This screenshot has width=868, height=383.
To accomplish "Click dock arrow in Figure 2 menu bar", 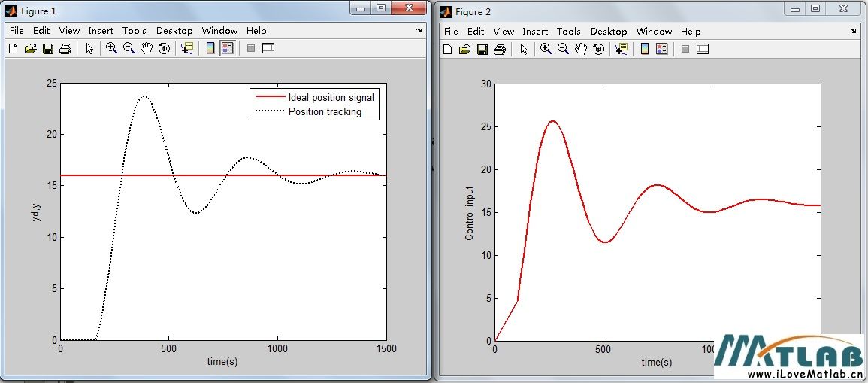I will 854,32.
